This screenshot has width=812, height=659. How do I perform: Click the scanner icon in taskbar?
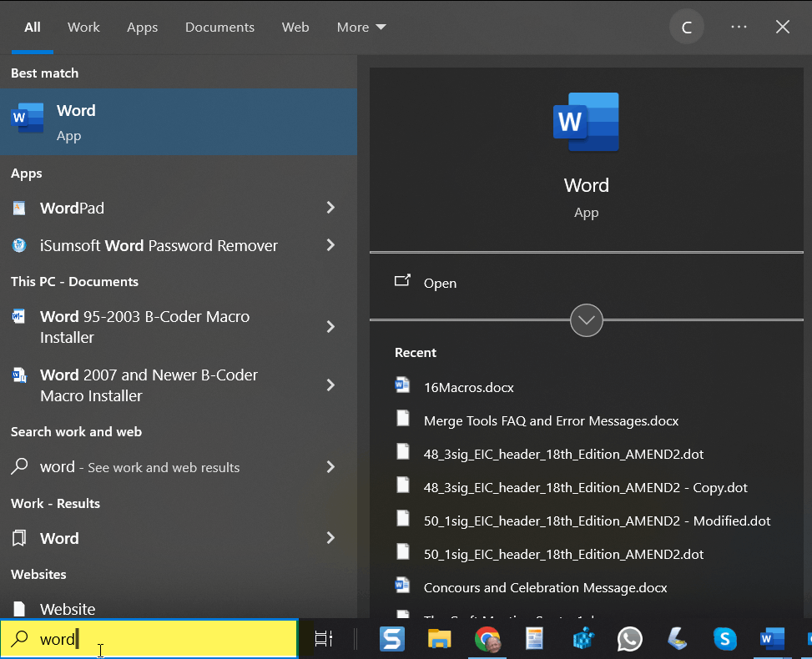(x=677, y=639)
